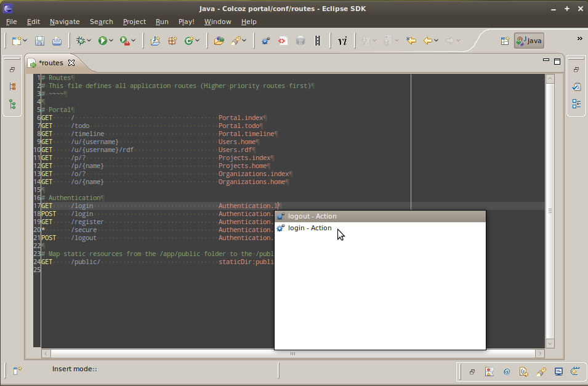Image resolution: width=588 pixels, height=386 pixels.
Task: Maximize the routes editor pane
Action: 557,61
